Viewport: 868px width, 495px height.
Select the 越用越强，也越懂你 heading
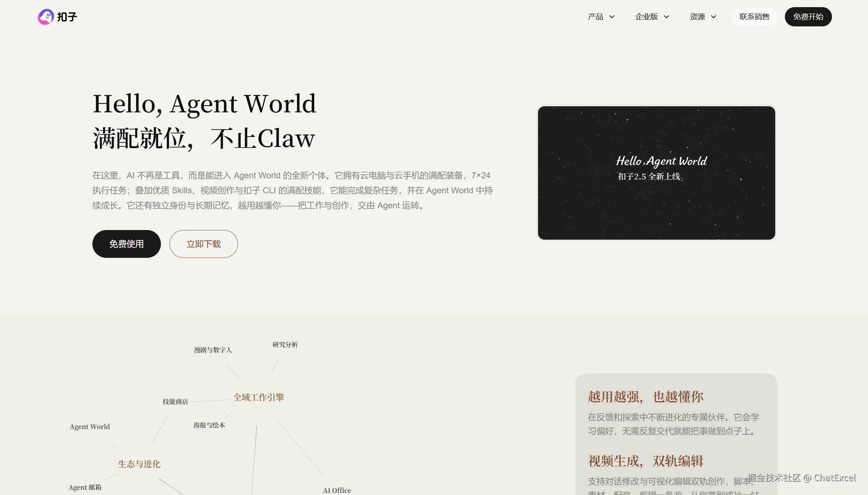click(x=645, y=397)
